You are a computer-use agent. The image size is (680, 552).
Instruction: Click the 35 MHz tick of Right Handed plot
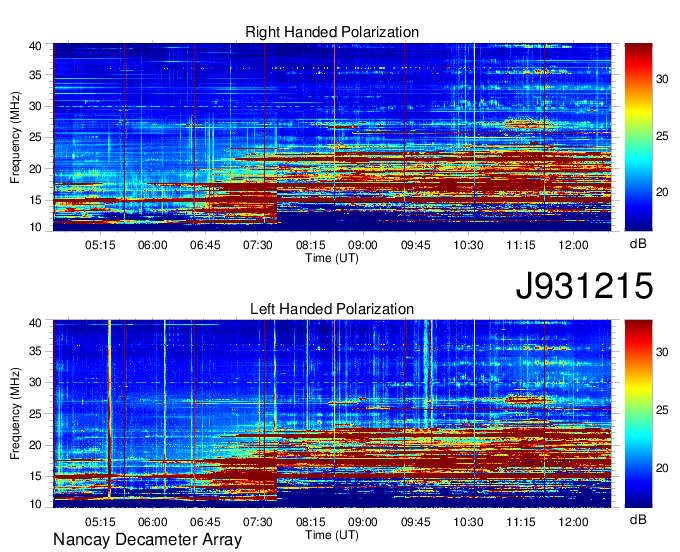(36, 75)
